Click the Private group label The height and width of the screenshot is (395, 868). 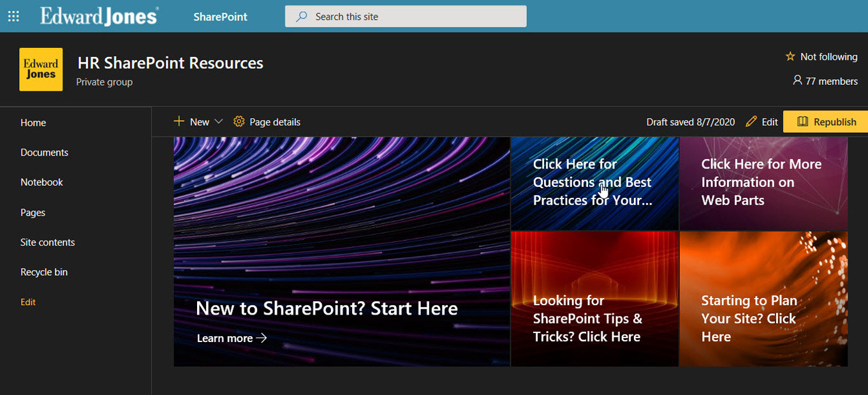pos(105,82)
